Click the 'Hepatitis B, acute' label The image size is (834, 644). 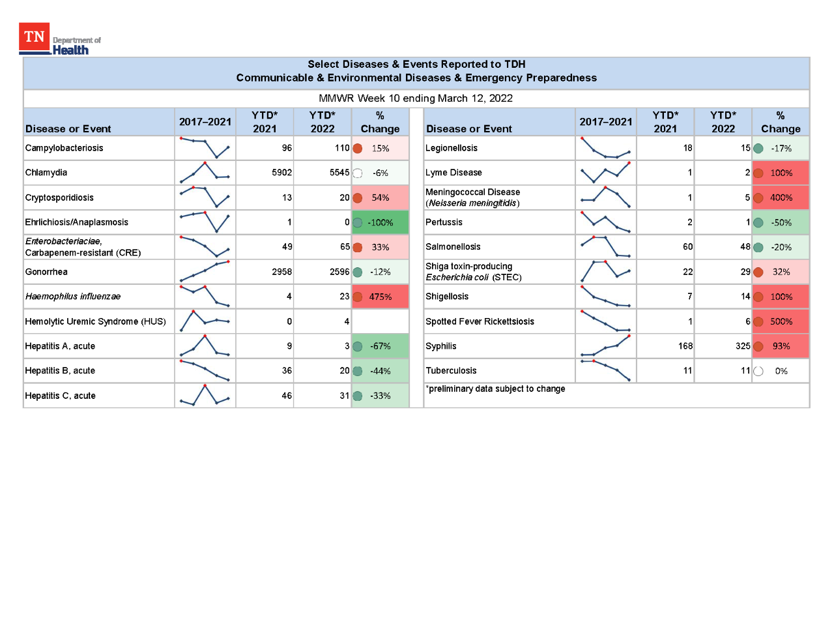tap(60, 371)
